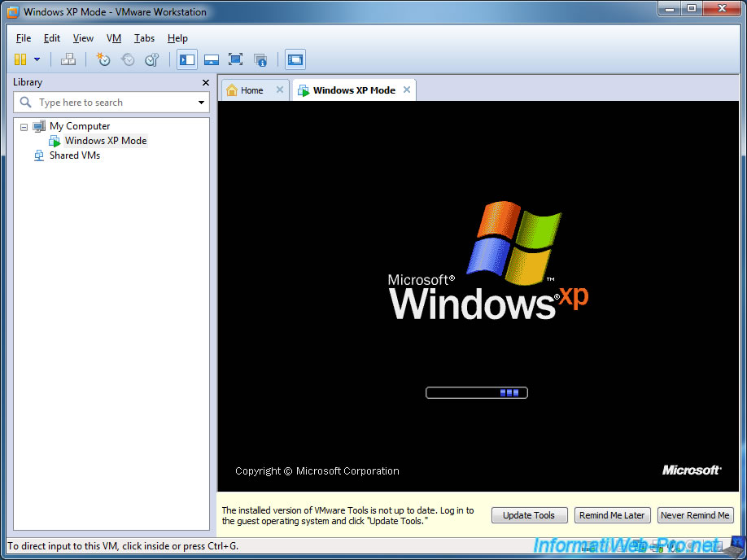This screenshot has width=747, height=560.
Task: Open the File menu
Action: [24, 38]
